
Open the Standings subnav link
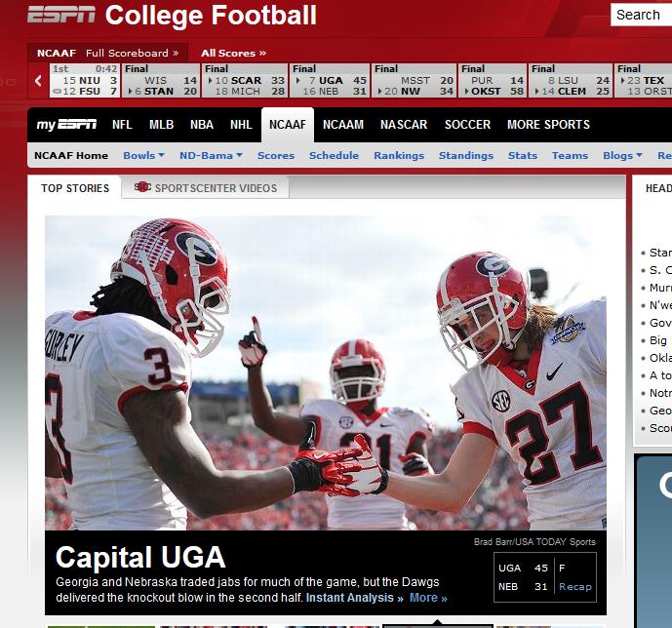(466, 155)
